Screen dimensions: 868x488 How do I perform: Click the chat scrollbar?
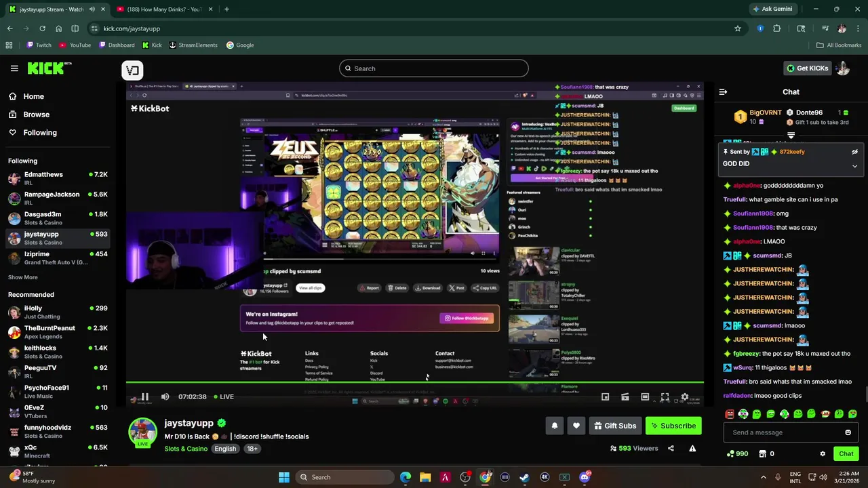(865, 394)
